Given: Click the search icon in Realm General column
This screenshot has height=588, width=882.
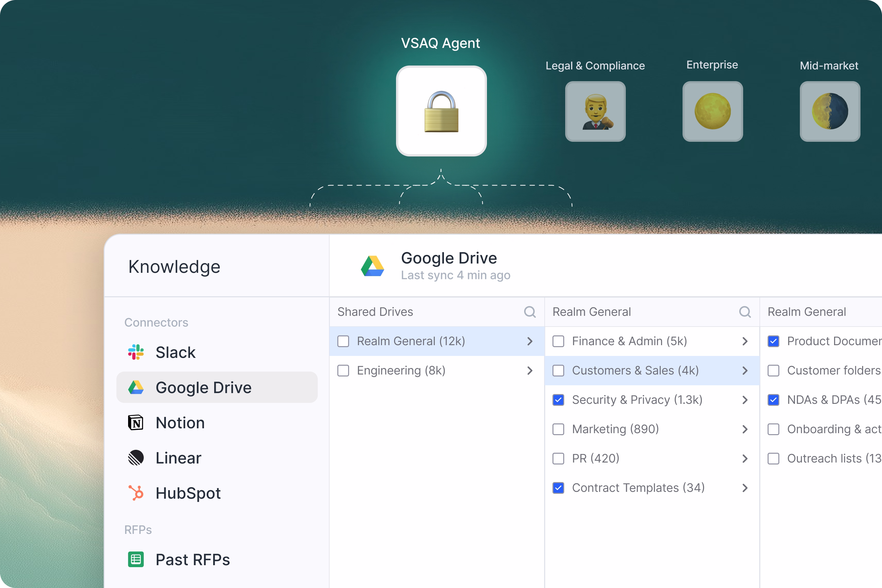Looking at the screenshot, I should point(745,312).
